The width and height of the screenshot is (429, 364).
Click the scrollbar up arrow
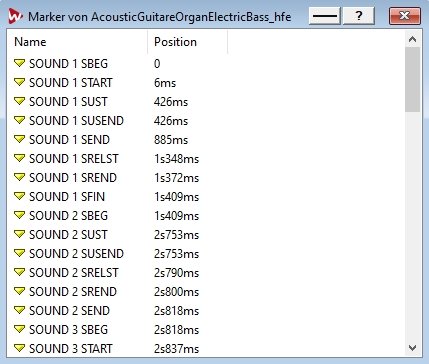click(412, 39)
